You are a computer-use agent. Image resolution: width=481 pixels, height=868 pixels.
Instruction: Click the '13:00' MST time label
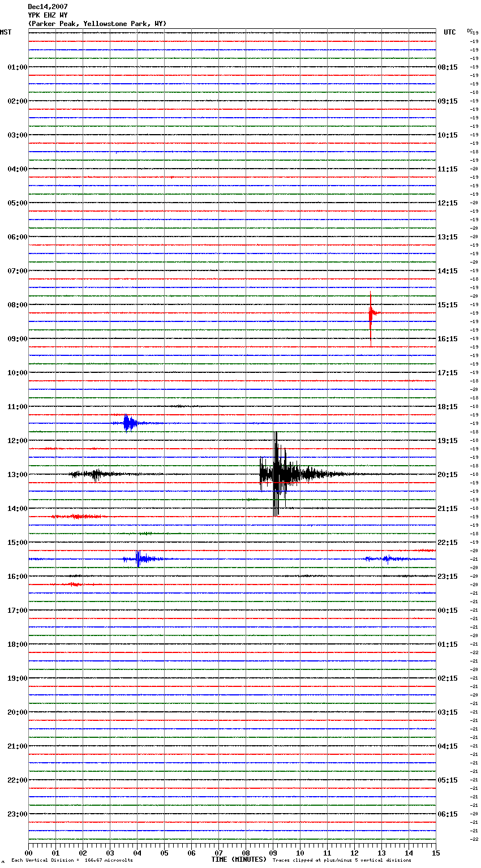pos(18,475)
